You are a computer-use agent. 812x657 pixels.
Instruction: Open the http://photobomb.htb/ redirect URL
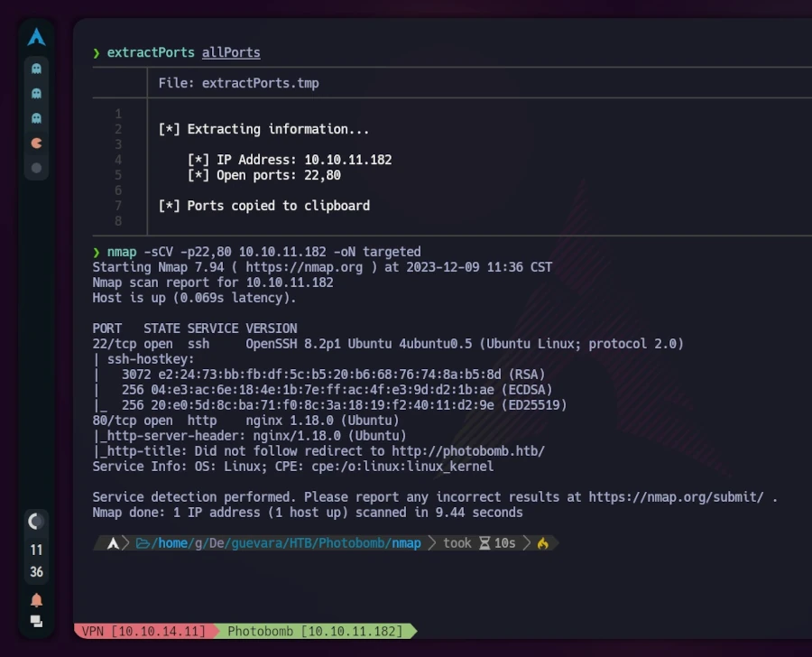coord(468,450)
